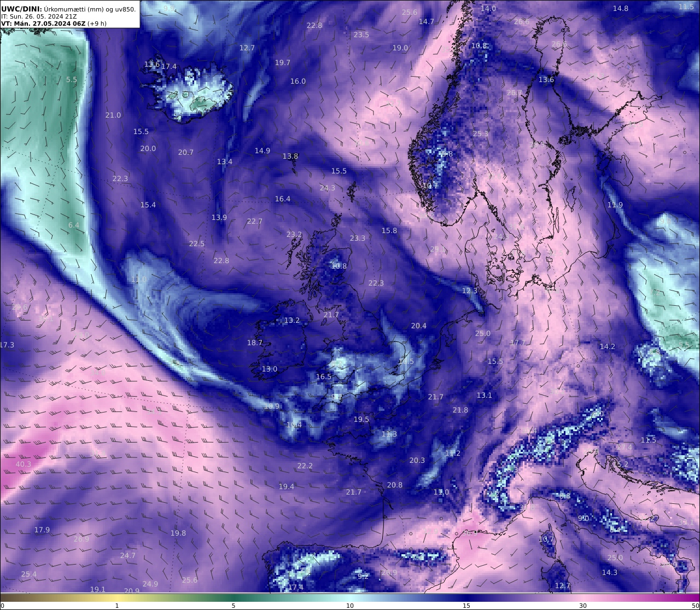The width and height of the screenshot is (700, 610).
Task: Click the 16.0 value on the map
Action: (297, 81)
